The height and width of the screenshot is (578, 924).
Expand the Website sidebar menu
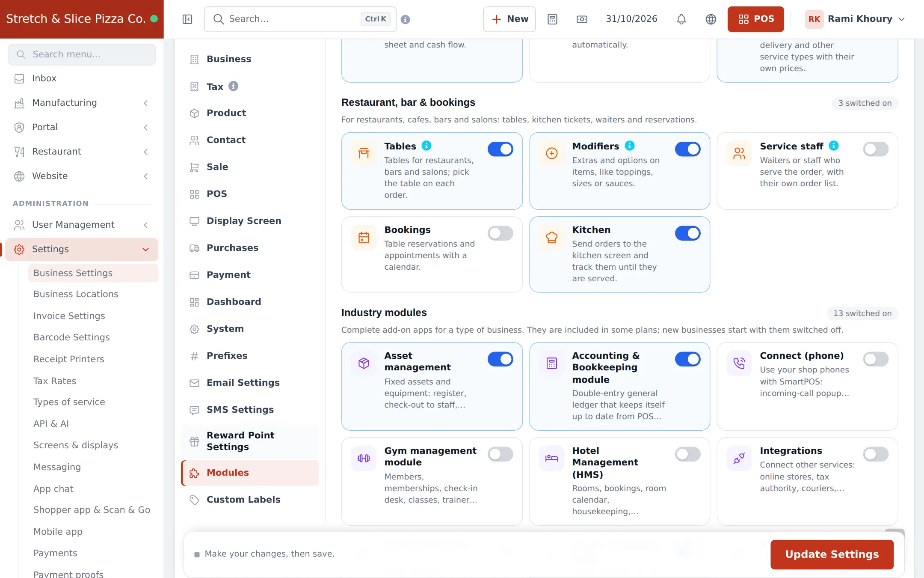[x=81, y=176]
